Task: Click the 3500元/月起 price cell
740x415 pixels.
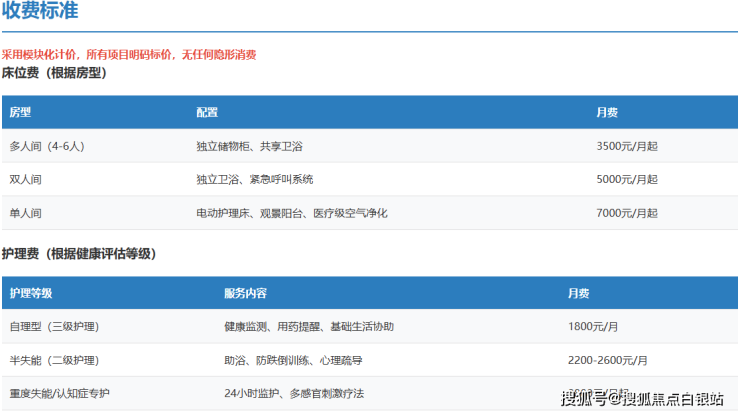Action: click(x=627, y=146)
